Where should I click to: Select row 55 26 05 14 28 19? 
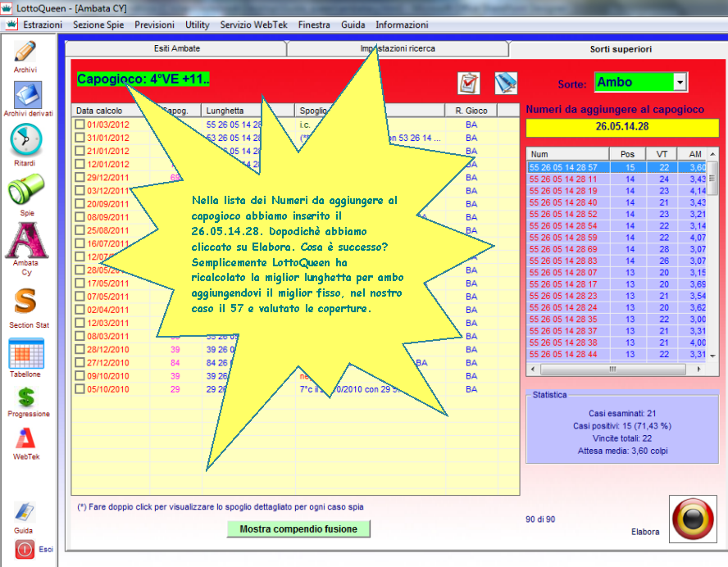[617, 191]
